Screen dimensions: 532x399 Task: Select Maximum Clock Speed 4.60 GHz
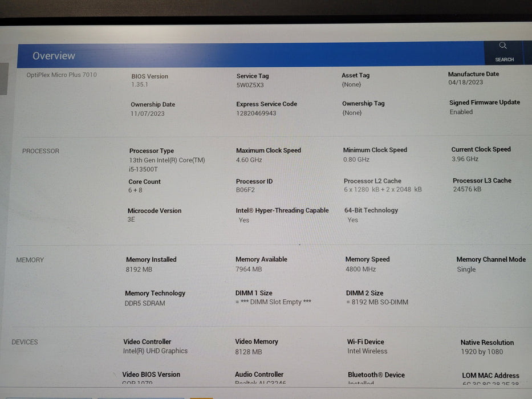coord(249,160)
